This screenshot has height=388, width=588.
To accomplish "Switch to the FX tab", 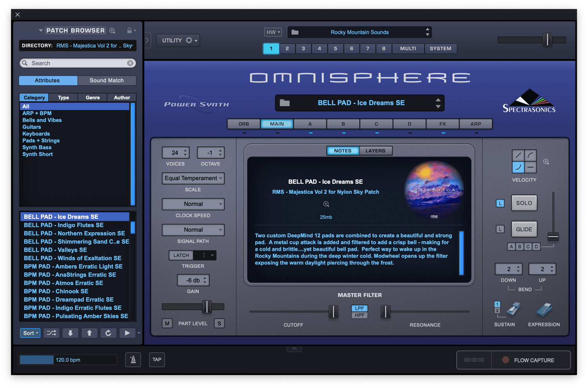I will (443, 124).
